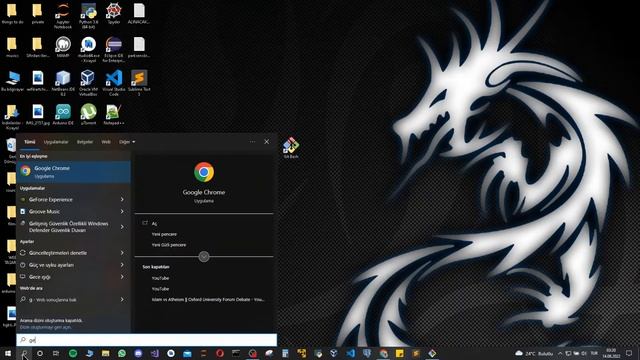Launch Sublime Text 3 from the desktop

click(139, 83)
